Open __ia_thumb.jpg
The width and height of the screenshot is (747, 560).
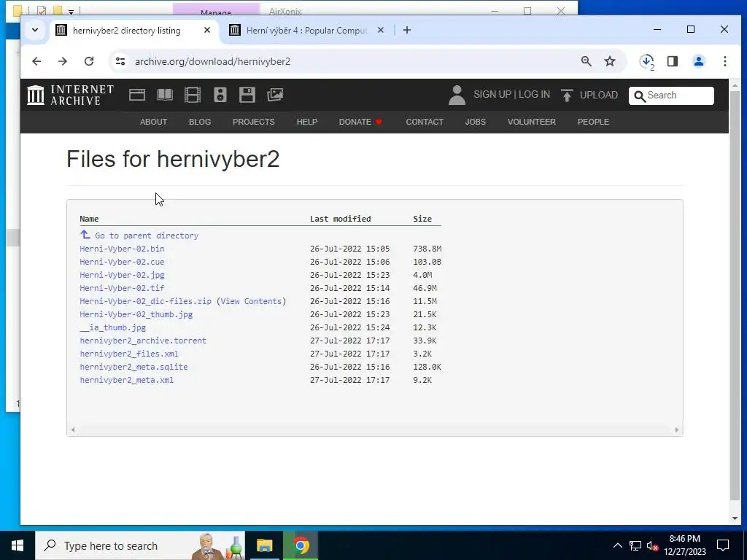[x=113, y=327]
